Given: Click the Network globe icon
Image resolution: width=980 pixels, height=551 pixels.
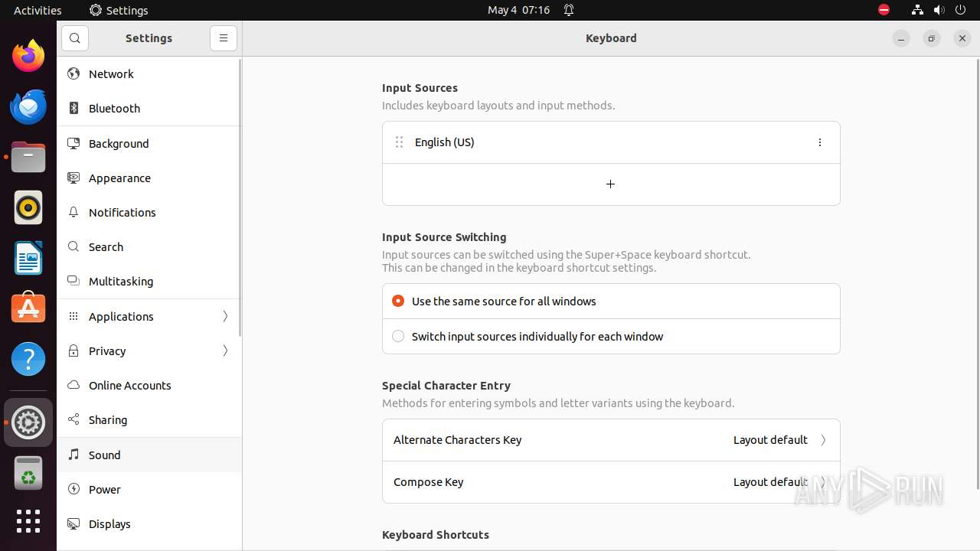Looking at the screenshot, I should pyautogui.click(x=73, y=73).
